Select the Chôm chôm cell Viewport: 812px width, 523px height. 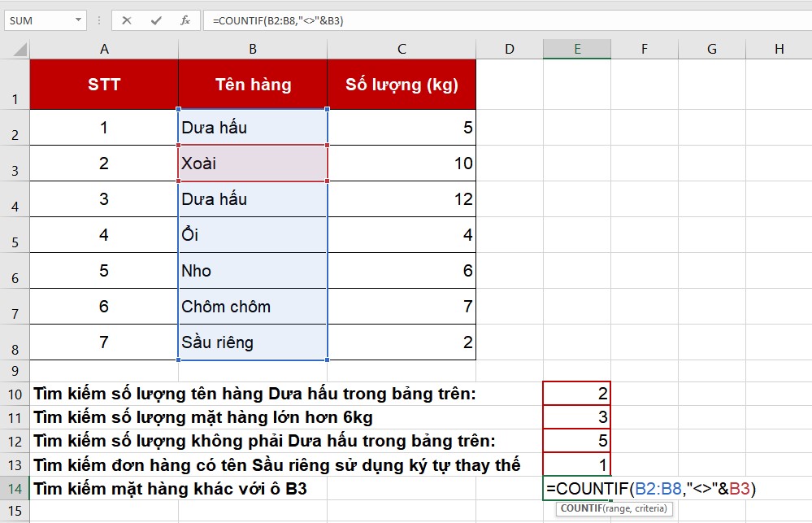253,307
